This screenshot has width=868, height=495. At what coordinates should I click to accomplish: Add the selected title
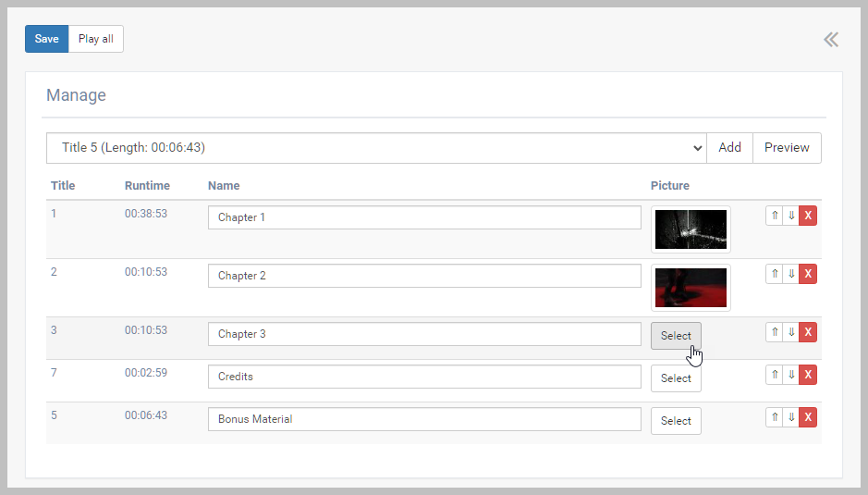tap(729, 148)
